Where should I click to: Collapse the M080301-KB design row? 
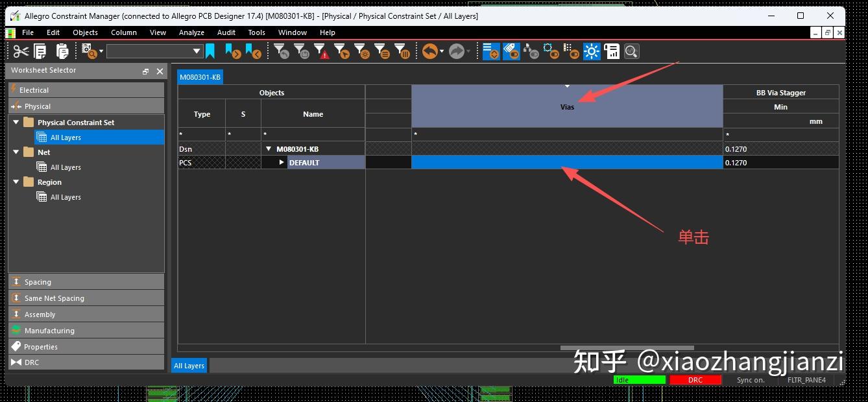269,149
